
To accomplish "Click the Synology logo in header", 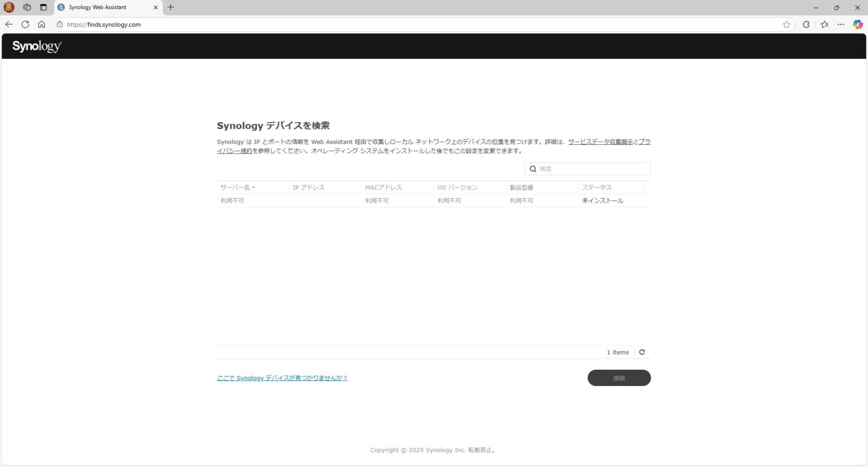I will coord(37,46).
